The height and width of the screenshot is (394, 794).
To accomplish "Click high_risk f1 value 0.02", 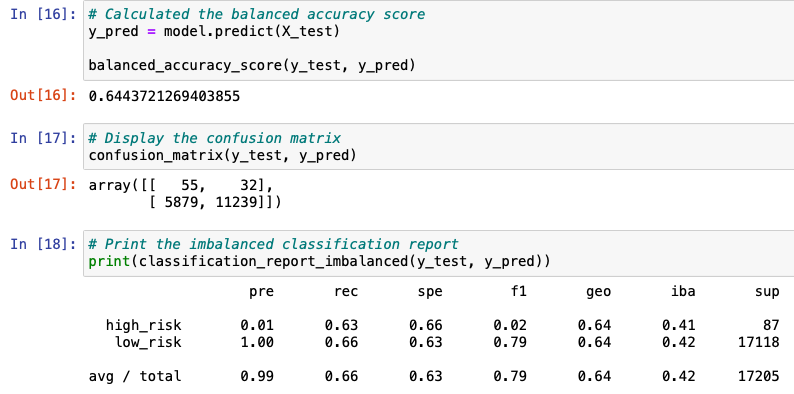I will pos(509,325).
